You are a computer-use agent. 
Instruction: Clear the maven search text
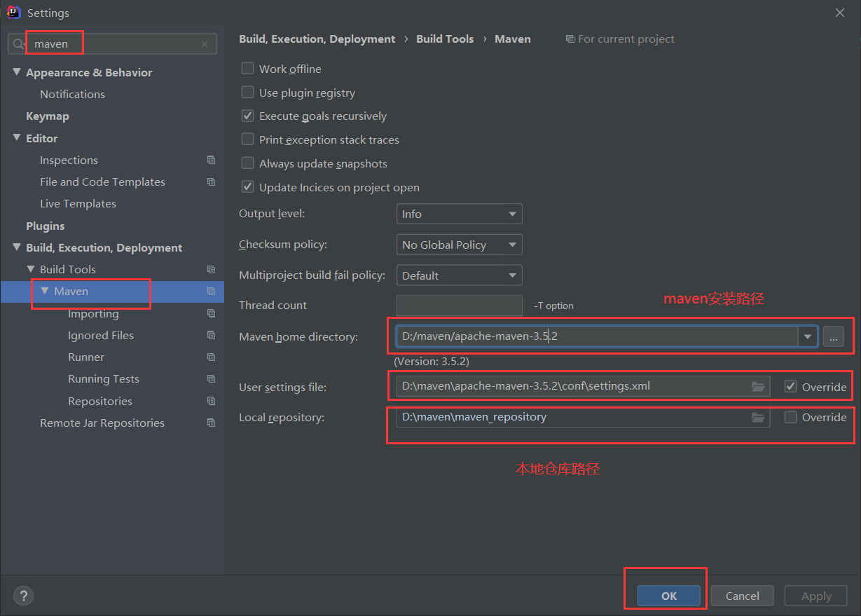coord(205,44)
